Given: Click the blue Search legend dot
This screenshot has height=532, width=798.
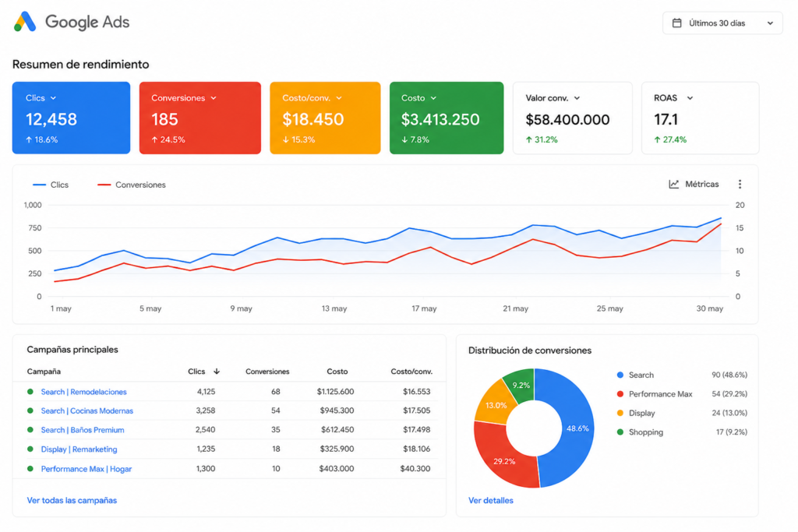Looking at the screenshot, I should [x=620, y=375].
